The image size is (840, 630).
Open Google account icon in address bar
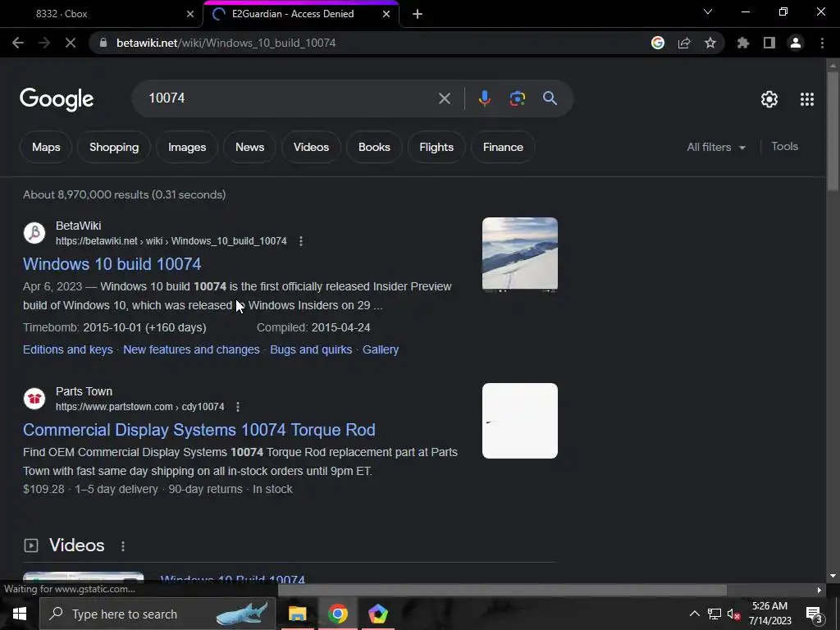tap(658, 43)
